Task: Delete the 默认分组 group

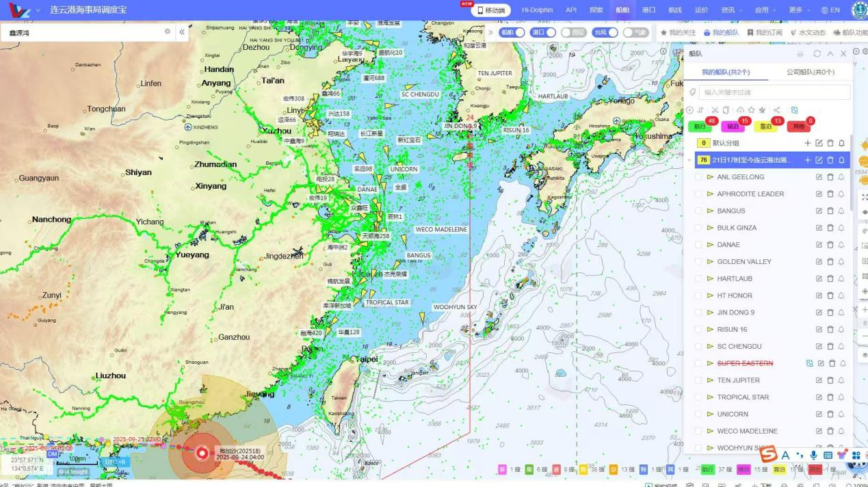Action: tap(830, 143)
